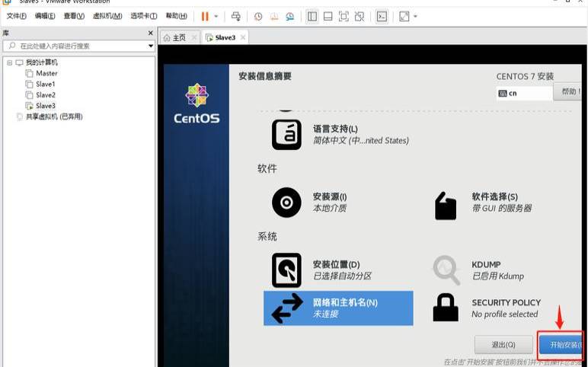Viewport: 588px width, 367px height.
Task: Click the 安装信息摘要 heading text
Action: tap(265, 76)
